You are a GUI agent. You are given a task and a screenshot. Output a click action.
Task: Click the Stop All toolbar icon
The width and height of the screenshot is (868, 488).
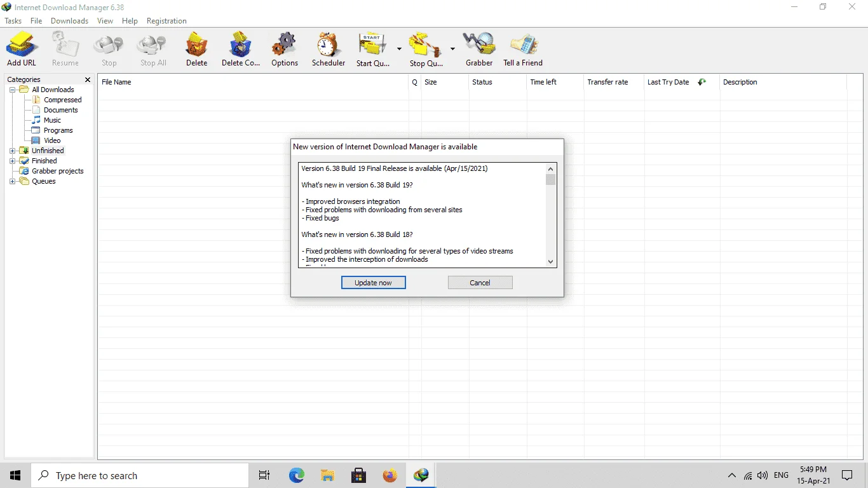153,49
